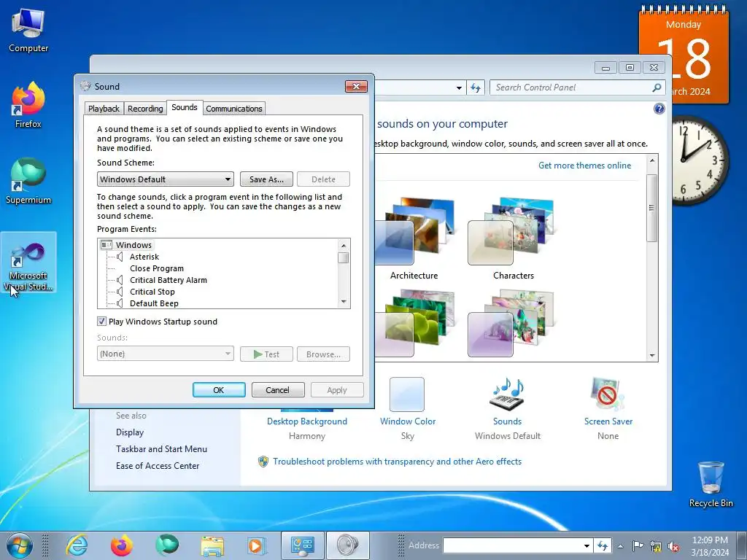Open the Supermium desktop shortcut
This screenshot has height=560, width=747.
click(28, 182)
